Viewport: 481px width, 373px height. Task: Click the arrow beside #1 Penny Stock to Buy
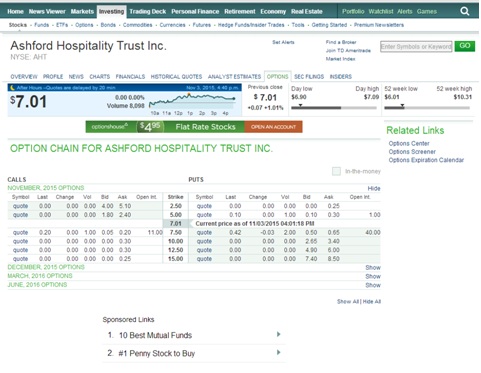[279, 352]
